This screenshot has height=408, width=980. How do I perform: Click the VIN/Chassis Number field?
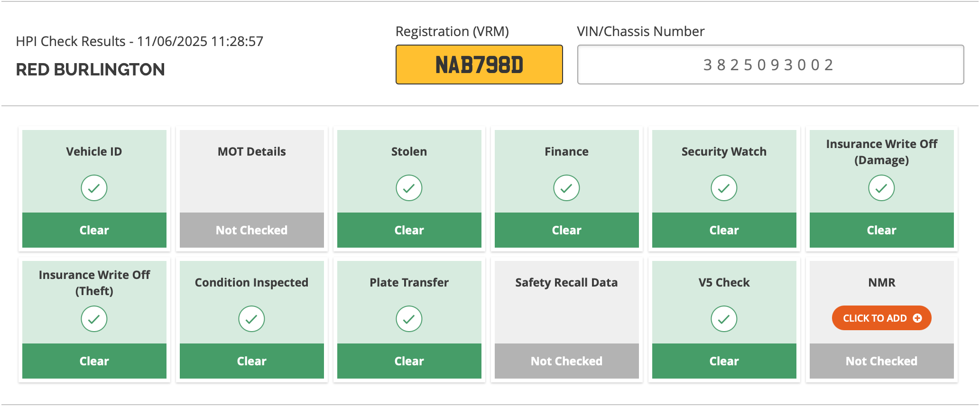pos(770,65)
